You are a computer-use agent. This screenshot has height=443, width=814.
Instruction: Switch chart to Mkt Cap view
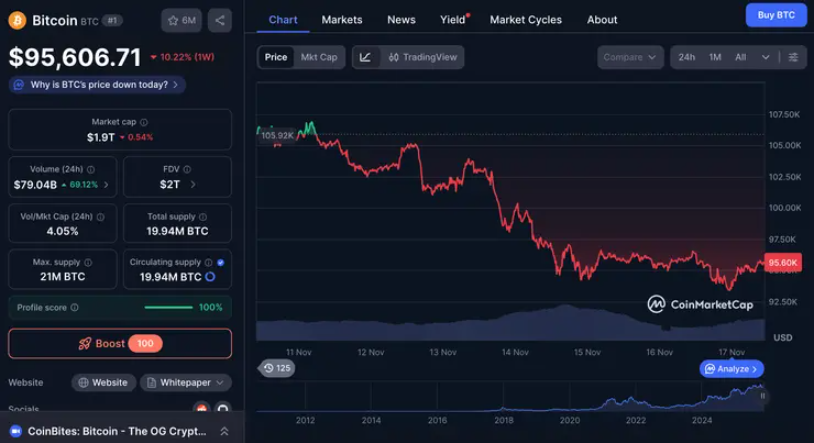tap(319, 57)
